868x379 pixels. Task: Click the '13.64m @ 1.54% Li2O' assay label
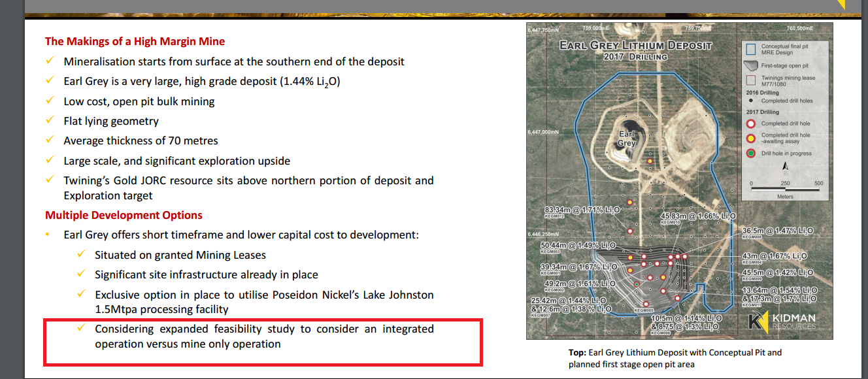click(x=780, y=290)
